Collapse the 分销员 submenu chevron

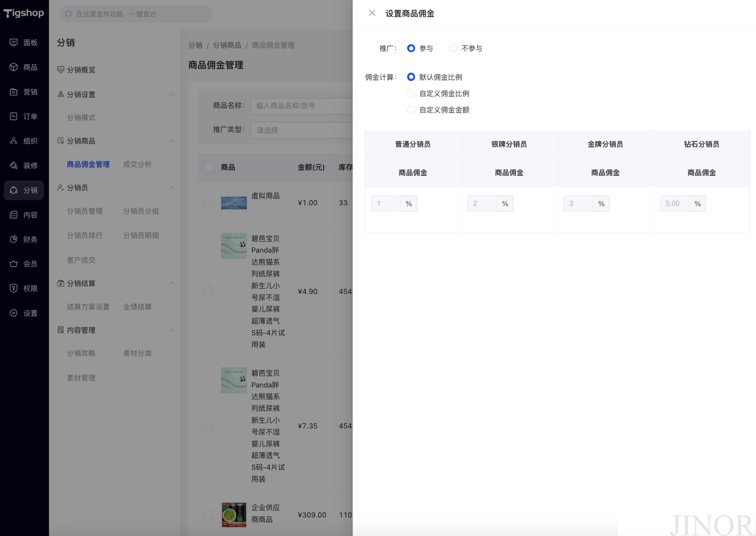172,188
